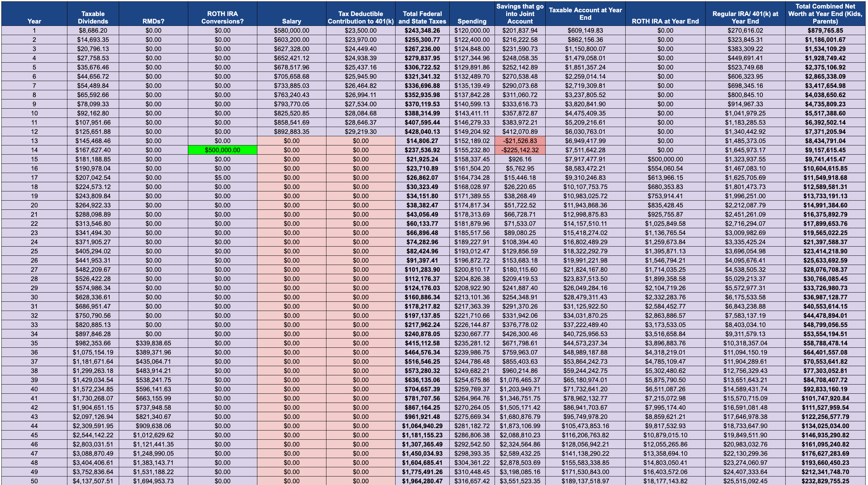
Task: Select the $339,838.65 RMD cell
Action: pos(153,343)
